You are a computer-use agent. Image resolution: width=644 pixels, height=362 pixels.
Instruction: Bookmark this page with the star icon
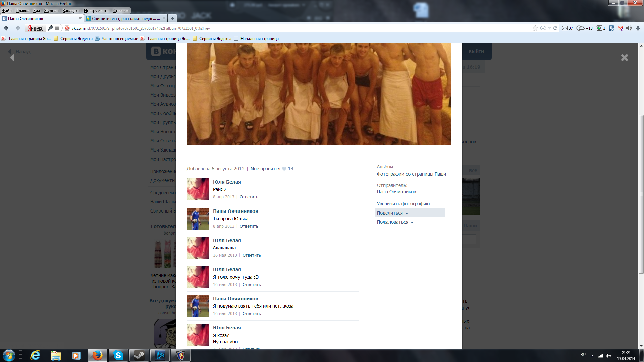pos(535,28)
